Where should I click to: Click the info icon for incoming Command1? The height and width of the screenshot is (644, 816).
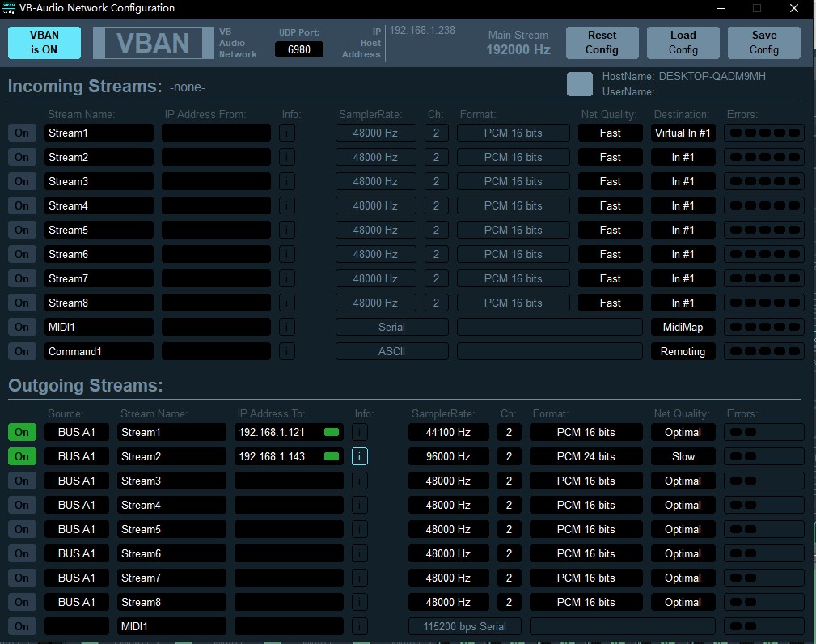tap(287, 351)
